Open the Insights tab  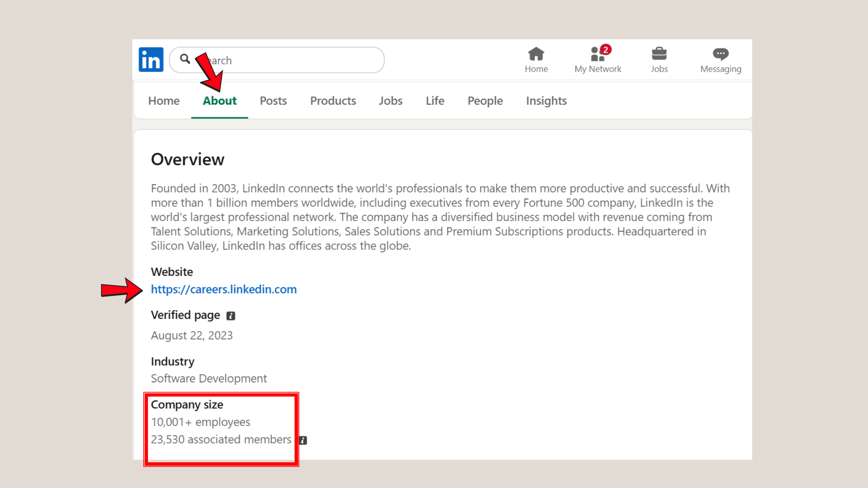pos(546,101)
